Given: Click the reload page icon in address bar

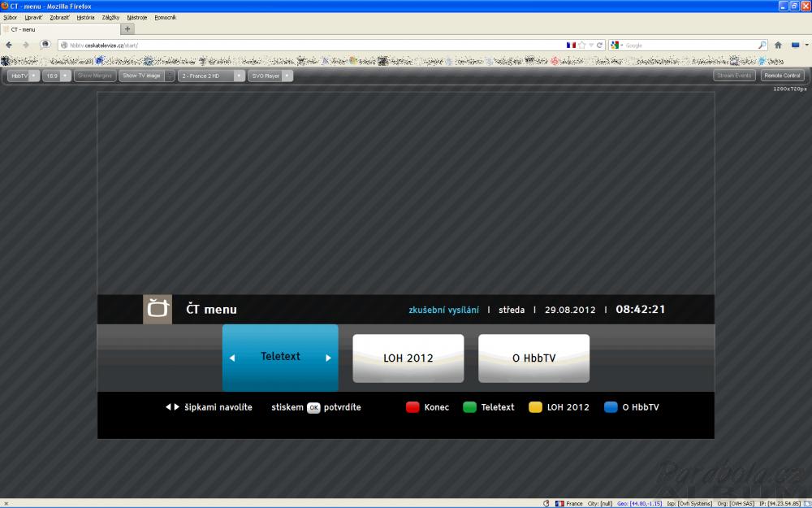Looking at the screenshot, I should point(600,45).
